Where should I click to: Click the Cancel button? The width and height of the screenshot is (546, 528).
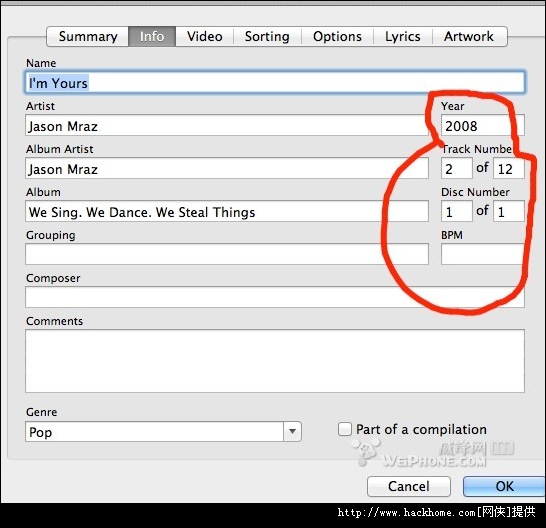409,486
